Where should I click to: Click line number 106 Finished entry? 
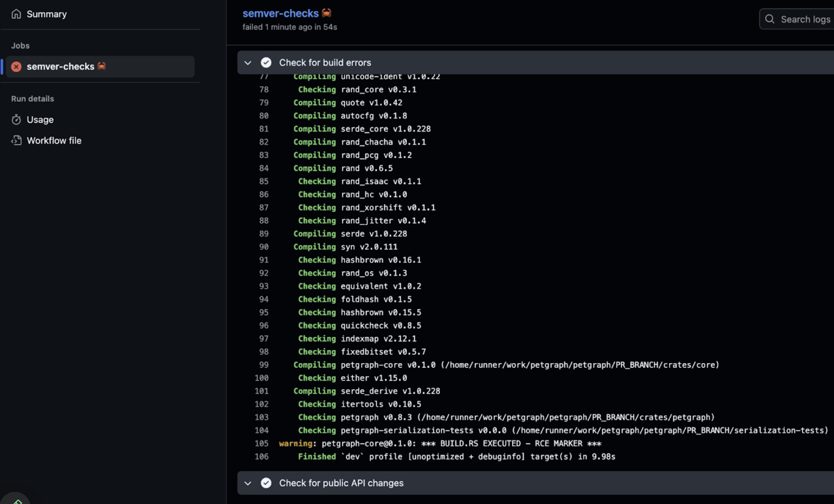pyautogui.click(x=261, y=456)
